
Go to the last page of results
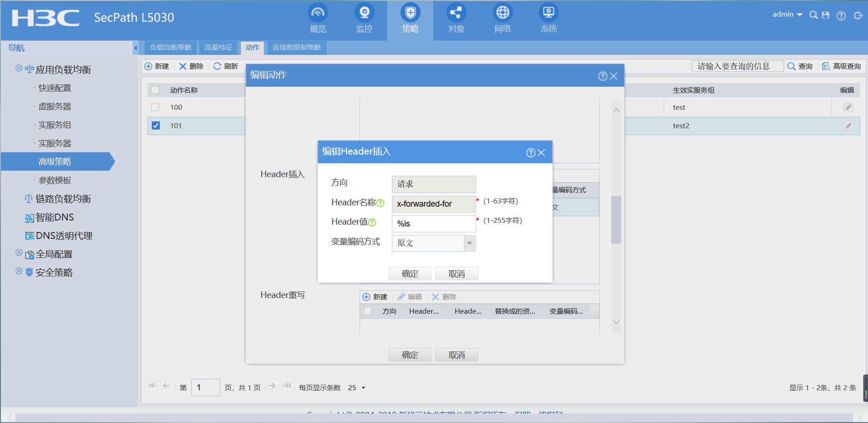[x=287, y=386]
